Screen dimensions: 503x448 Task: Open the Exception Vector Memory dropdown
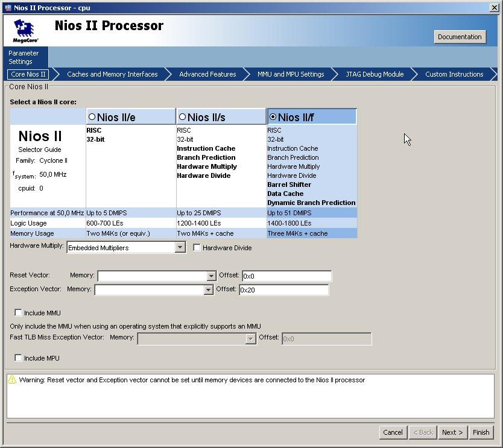point(208,290)
